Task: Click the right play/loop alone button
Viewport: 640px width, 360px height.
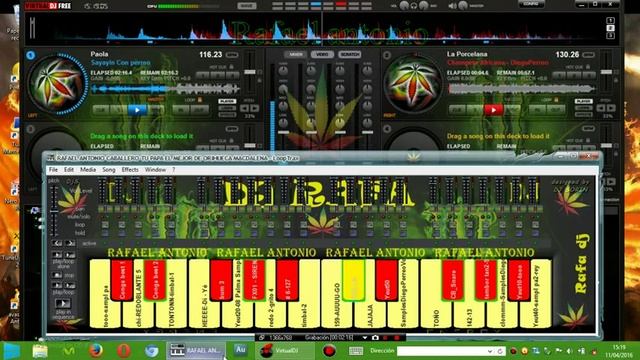Action: pyautogui.click(x=70, y=255)
